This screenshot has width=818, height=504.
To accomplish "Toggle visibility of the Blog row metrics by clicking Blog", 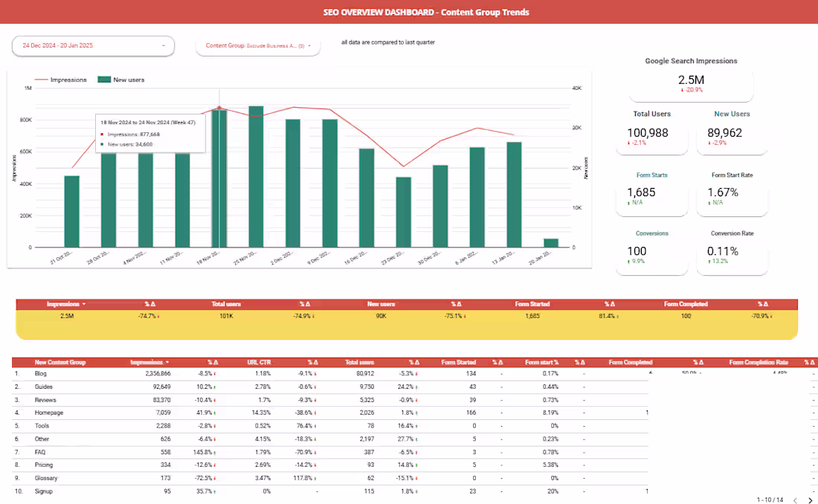I will pyautogui.click(x=42, y=373).
